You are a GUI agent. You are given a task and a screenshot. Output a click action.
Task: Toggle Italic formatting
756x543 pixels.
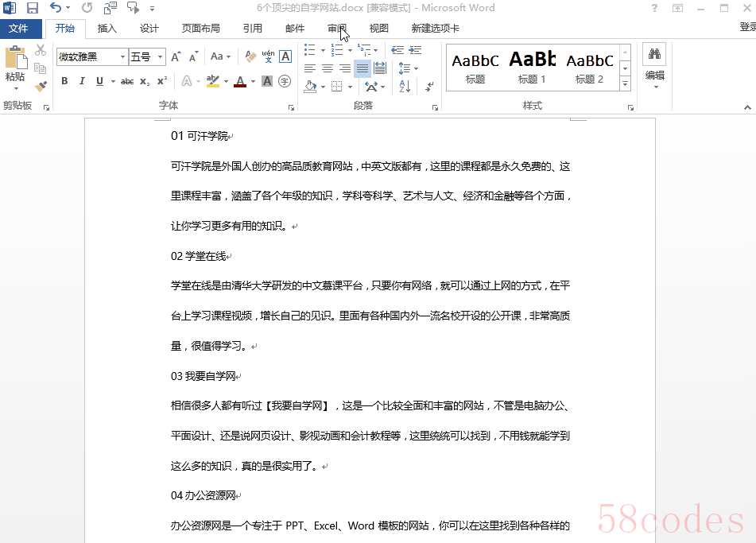82,82
